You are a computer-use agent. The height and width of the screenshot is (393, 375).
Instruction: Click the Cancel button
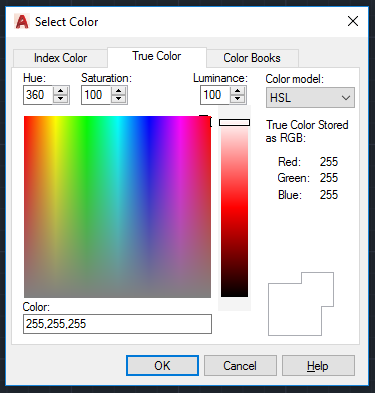pyautogui.click(x=240, y=366)
